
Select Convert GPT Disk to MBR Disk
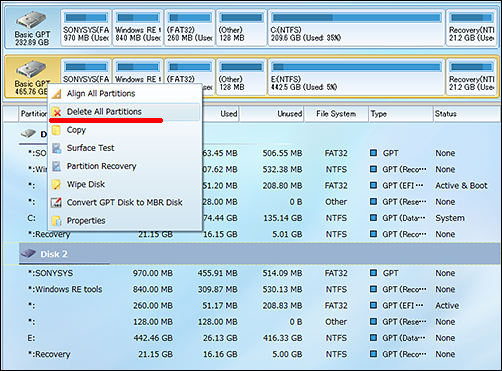125,202
